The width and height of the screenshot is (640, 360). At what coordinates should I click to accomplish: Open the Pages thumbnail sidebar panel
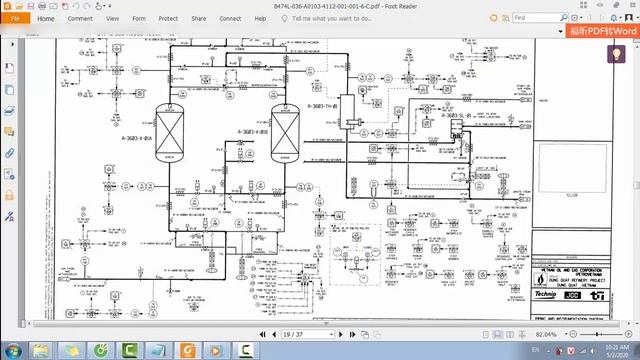[9, 89]
